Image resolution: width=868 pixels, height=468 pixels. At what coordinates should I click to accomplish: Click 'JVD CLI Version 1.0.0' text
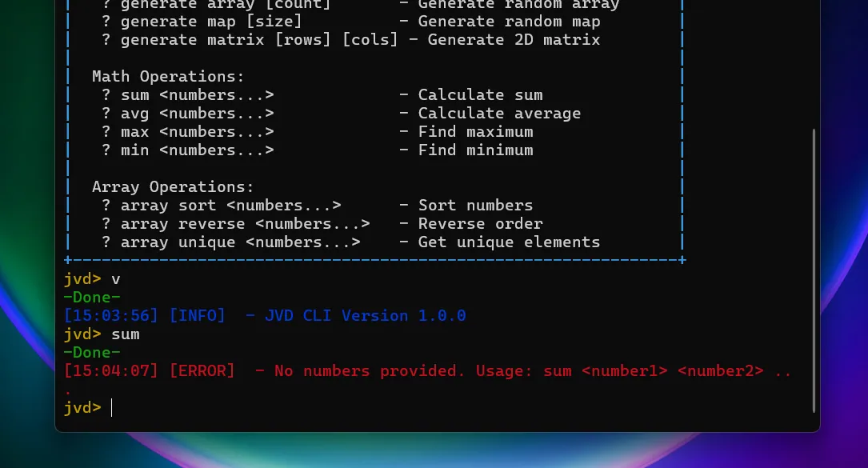coord(366,316)
